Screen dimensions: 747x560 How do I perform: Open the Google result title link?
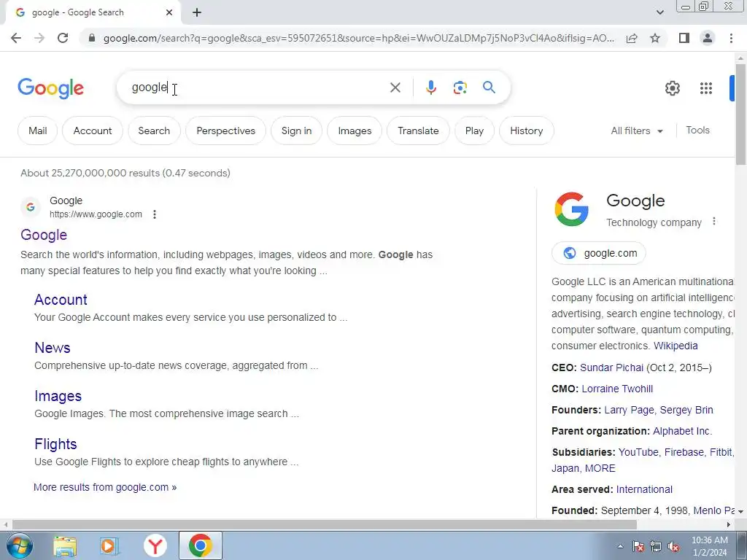tap(44, 235)
